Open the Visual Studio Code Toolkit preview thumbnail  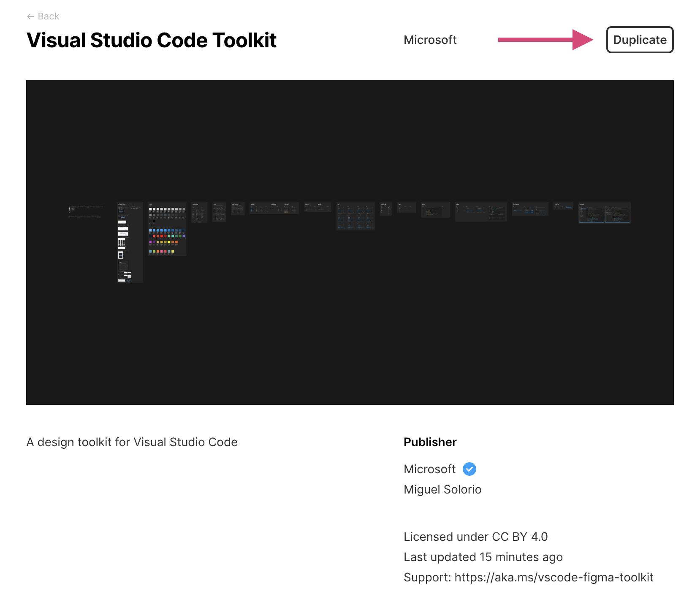point(350,243)
